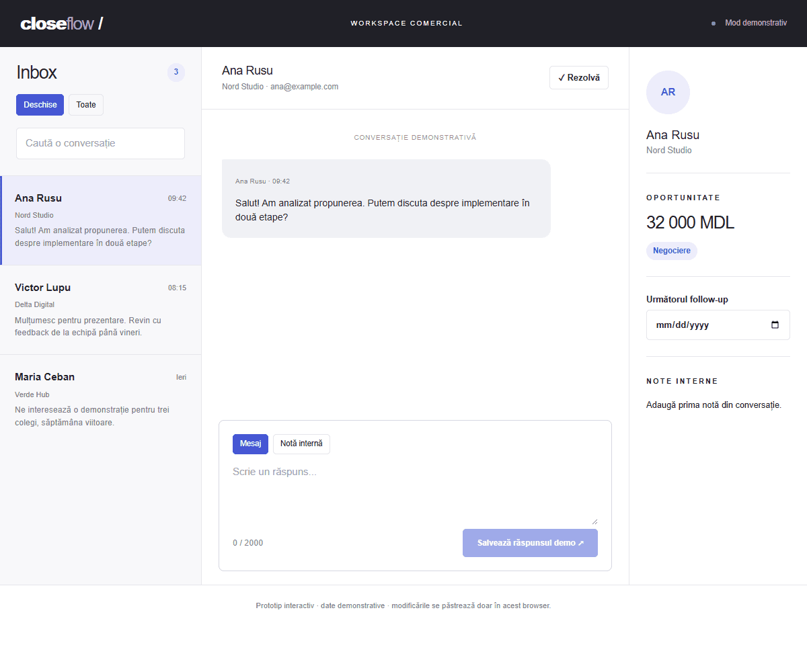Viewport: 807px width, 672px height.
Task: Click the WORKSPACE COMERCIAL header text
Action: point(407,24)
